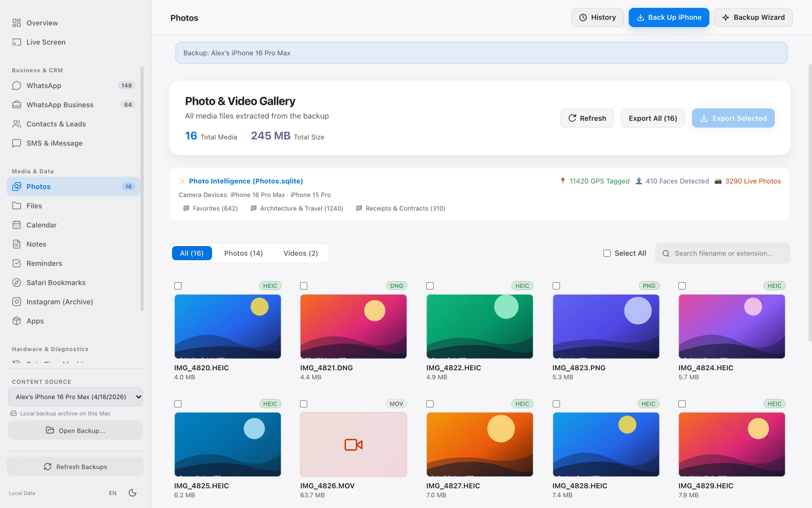This screenshot has height=508, width=812.
Task: Select the IMG_4820.HEIC checkbox
Action: pos(178,286)
